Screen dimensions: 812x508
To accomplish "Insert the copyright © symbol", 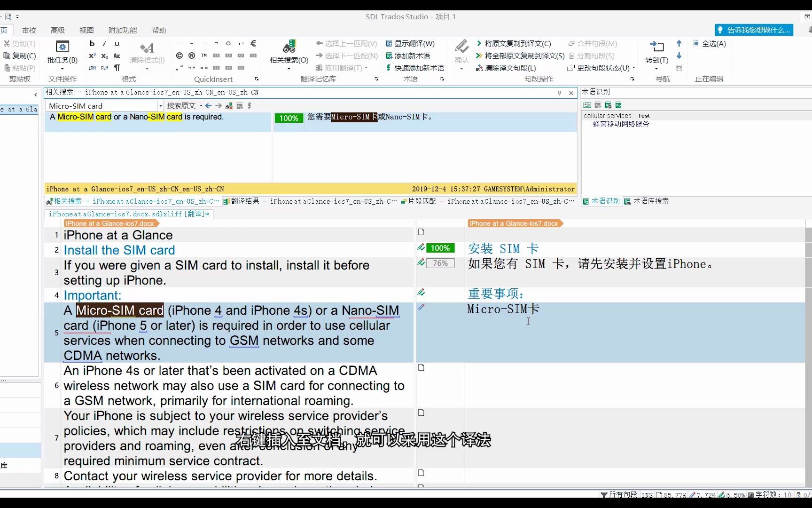I will [179, 56].
